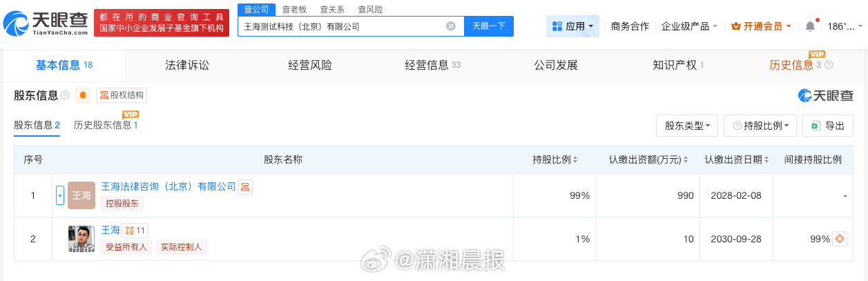Open the notification bell in the header

(x=810, y=26)
